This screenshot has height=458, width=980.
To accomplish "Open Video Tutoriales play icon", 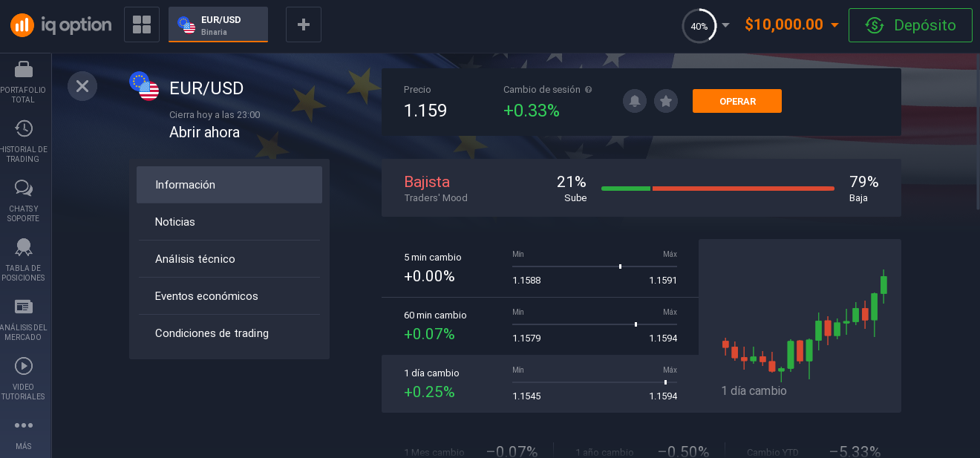I will (23, 366).
